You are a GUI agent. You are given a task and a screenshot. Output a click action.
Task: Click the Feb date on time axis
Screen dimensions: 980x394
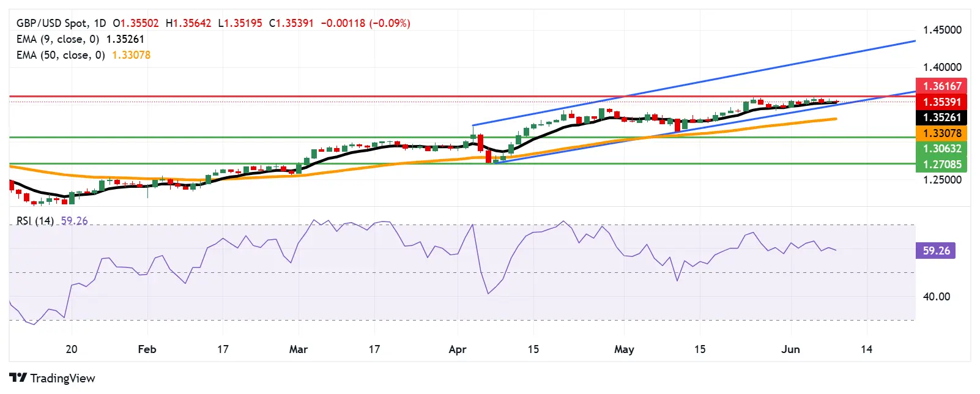[147, 349]
